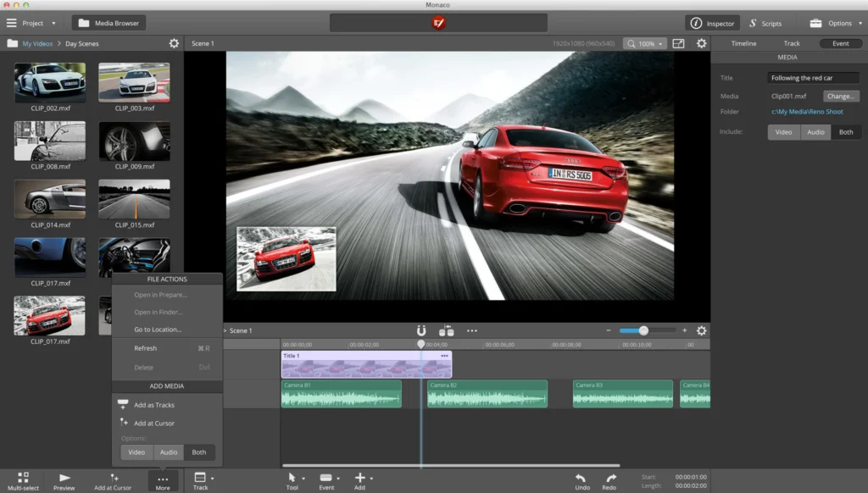Expand the Add dropdown arrow
Viewport: 868px width, 493px height.
371,479
